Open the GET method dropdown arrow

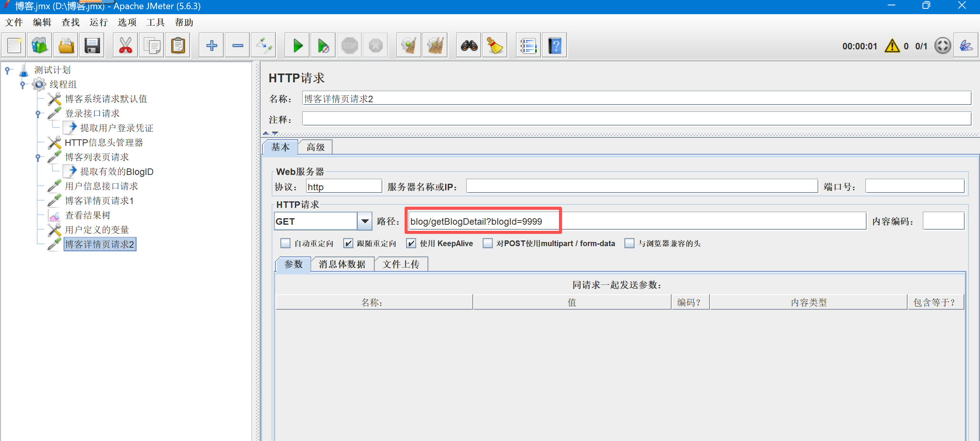(x=365, y=221)
